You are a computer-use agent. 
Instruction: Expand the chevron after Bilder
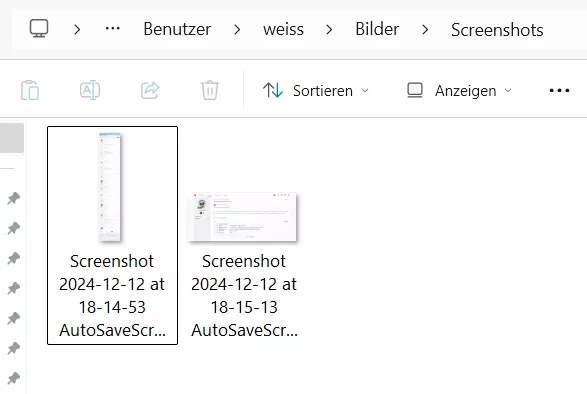[425, 29]
